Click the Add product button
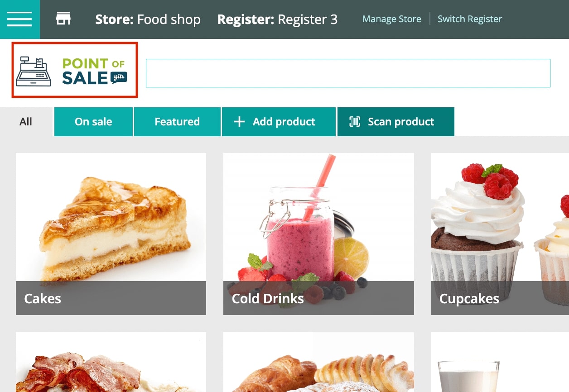This screenshot has height=392, width=569. 279,122
